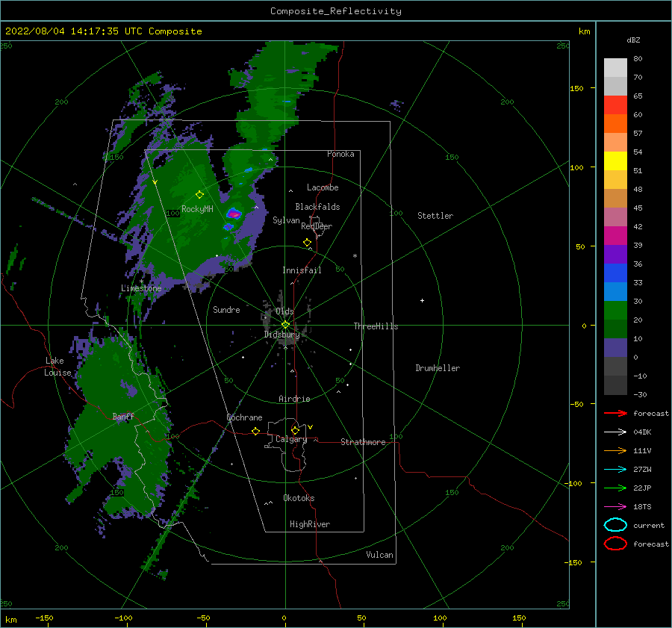Select the Lacombe city label
Image resolution: width=672 pixels, height=628 pixels.
(x=323, y=187)
